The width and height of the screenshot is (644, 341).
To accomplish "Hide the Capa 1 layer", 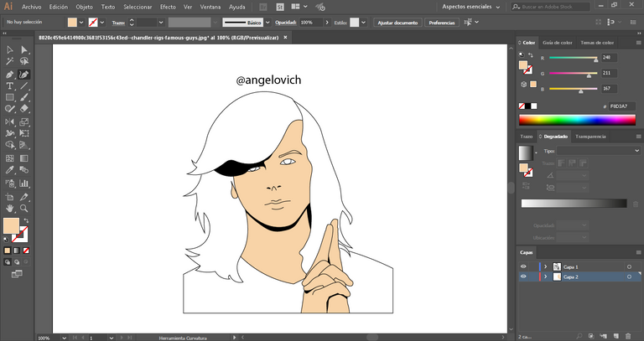I will point(523,266).
